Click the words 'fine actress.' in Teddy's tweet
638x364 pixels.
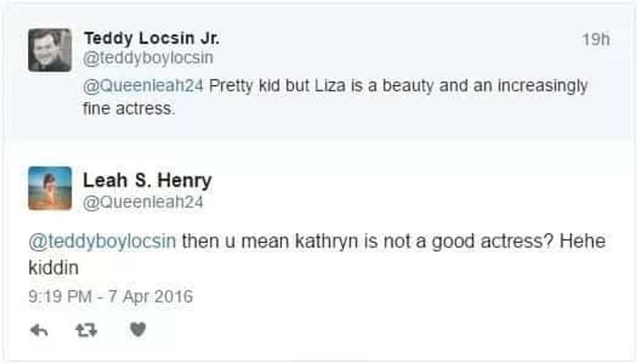click(x=128, y=108)
